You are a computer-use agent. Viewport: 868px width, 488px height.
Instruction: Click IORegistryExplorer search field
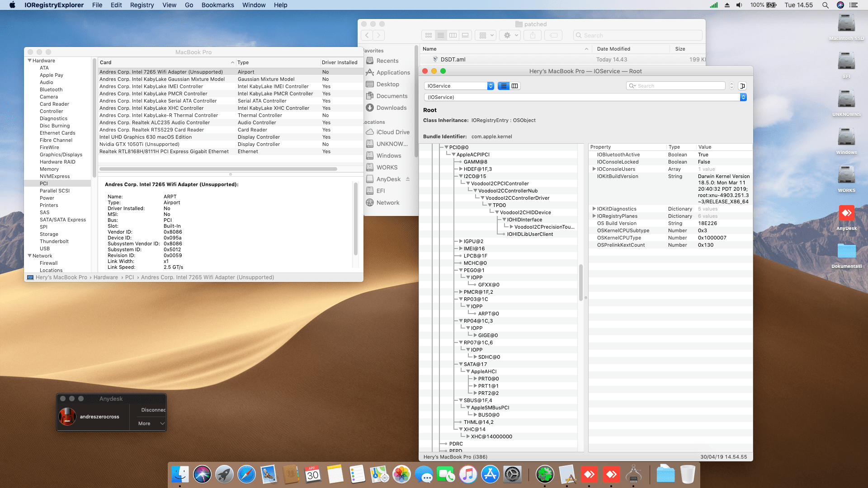pos(676,86)
